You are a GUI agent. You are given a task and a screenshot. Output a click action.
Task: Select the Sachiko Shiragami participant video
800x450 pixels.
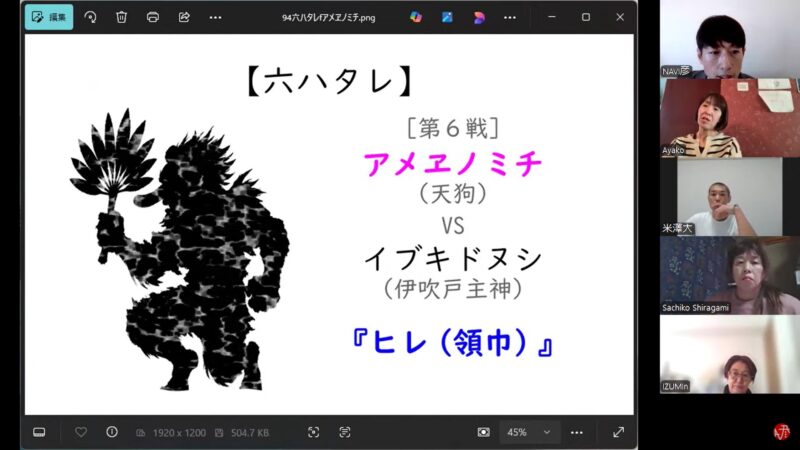pyautogui.click(x=730, y=276)
